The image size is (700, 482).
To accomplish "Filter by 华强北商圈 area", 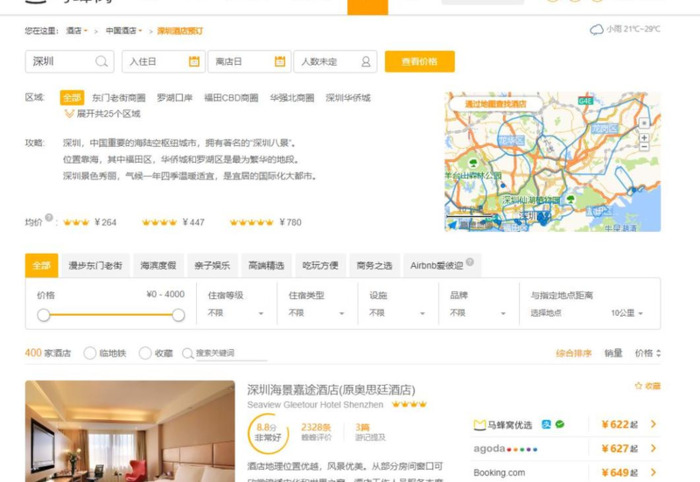I will 292,98.
